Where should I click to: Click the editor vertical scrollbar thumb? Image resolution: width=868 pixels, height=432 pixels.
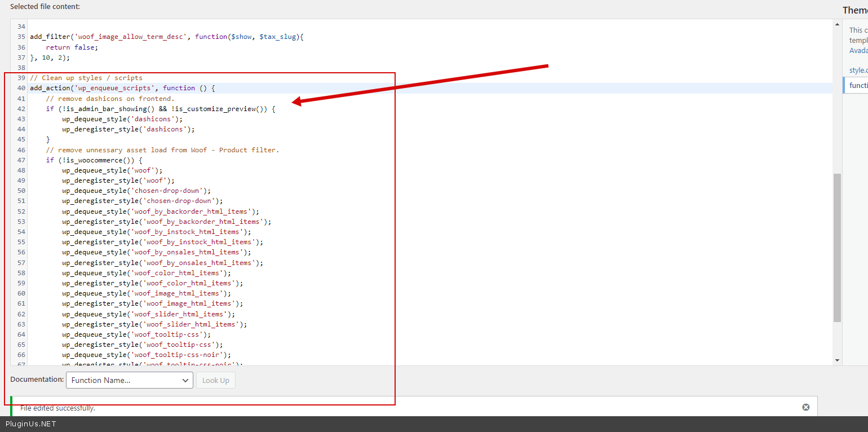(x=837, y=247)
